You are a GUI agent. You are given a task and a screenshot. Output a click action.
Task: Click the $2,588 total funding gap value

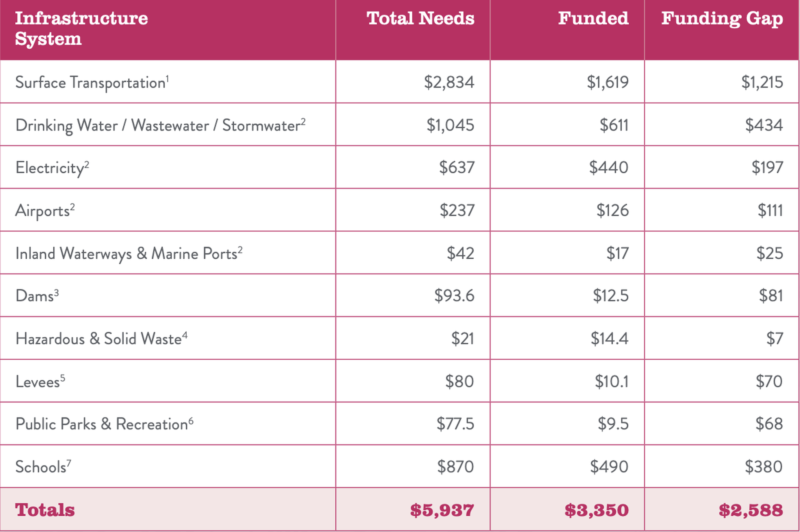(751, 510)
